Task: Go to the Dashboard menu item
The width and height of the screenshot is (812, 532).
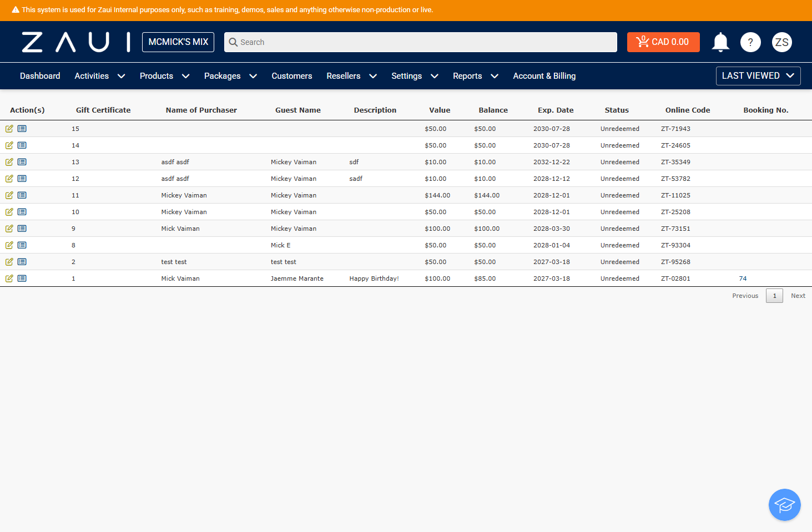Action: click(40, 76)
